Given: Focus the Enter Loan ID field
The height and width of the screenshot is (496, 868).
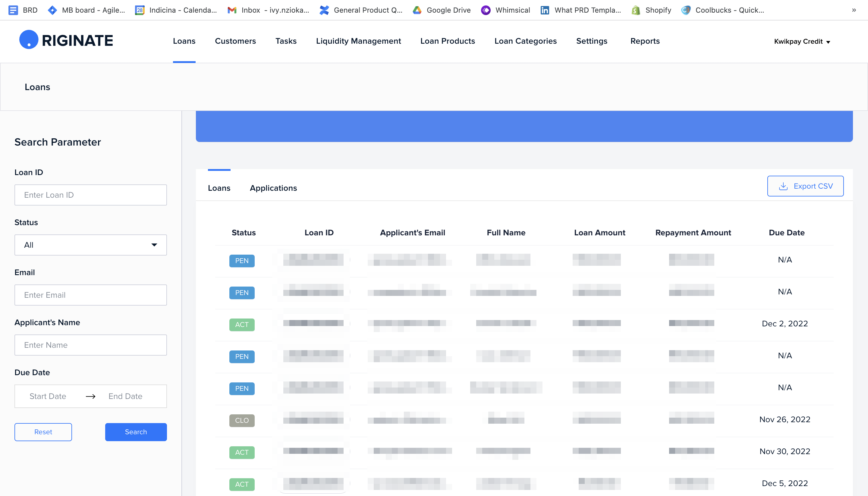Looking at the screenshot, I should tap(91, 195).
